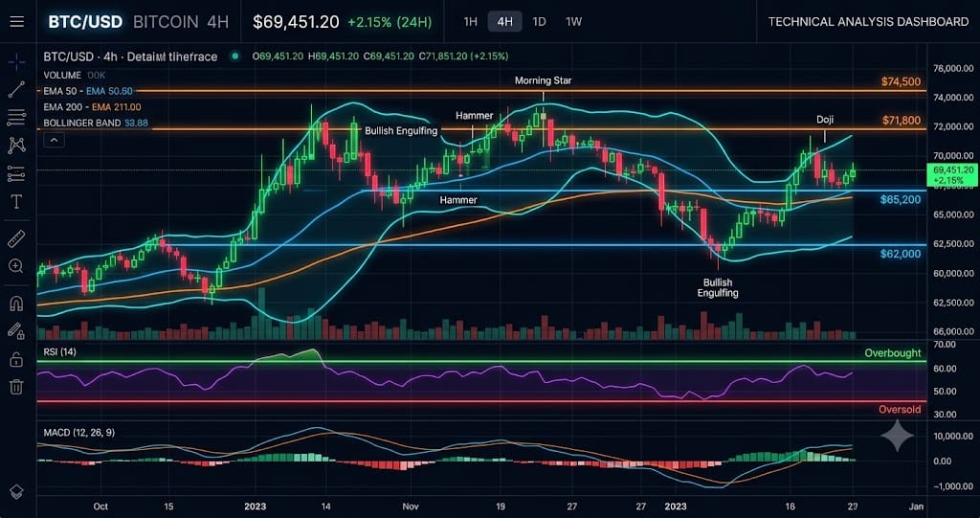The height and width of the screenshot is (518, 980).
Task: Select the chart pattern drawing tool
Action: coord(17,146)
